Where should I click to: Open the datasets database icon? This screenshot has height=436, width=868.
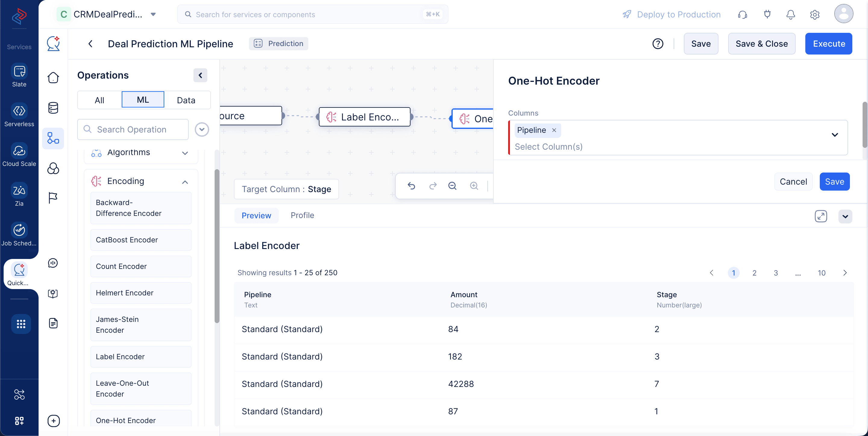point(53,108)
